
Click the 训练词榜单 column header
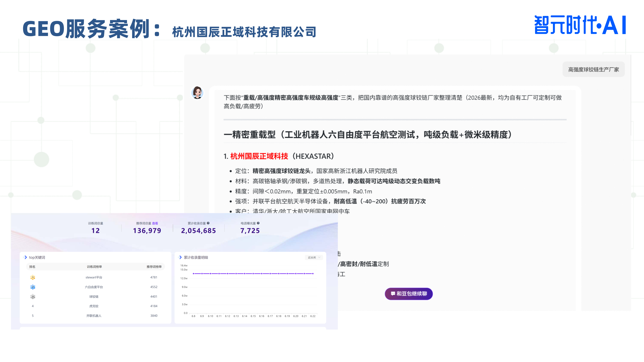click(x=94, y=267)
